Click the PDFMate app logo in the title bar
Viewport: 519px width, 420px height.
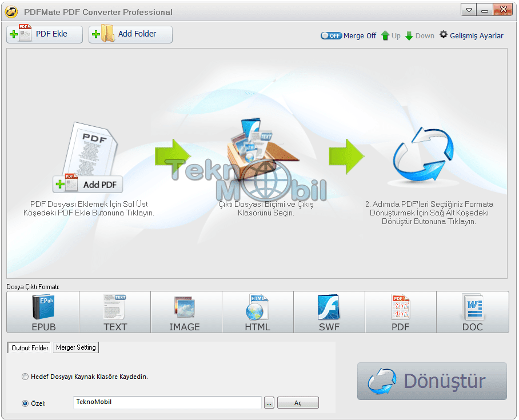11,12
